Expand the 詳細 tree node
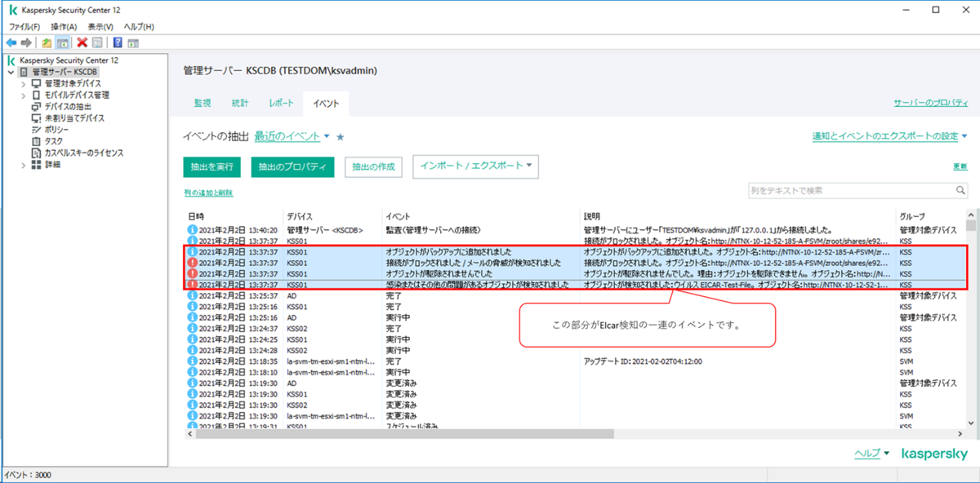The height and width of the screenshot is (483, 980). (x=23, y=164)
